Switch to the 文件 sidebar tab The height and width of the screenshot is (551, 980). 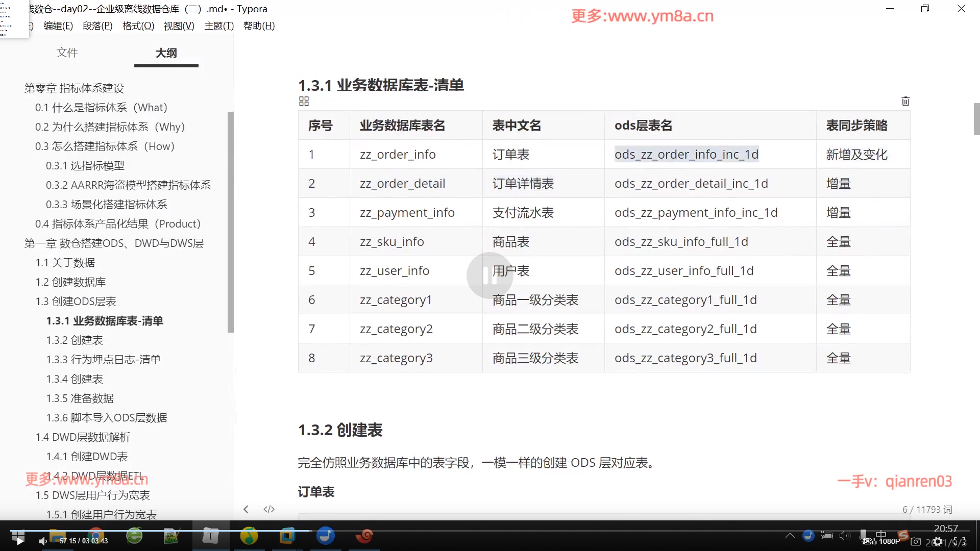pos(67,53)
